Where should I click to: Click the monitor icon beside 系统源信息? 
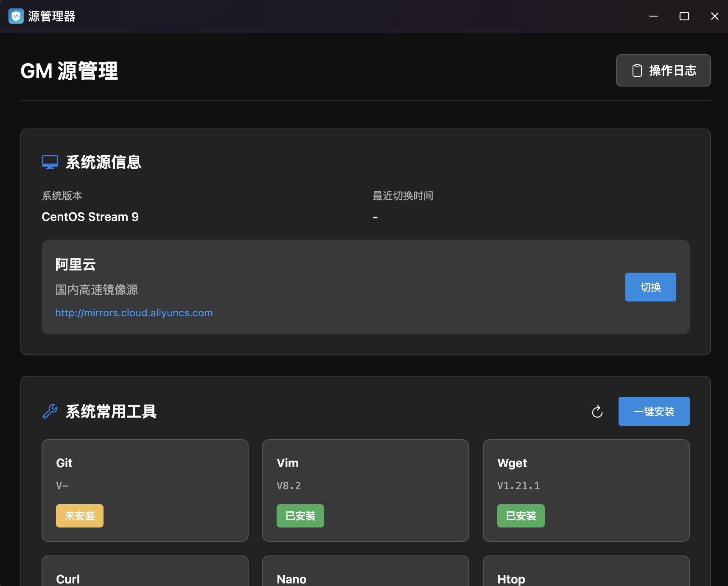pyautogui.click(x=50, y=162)
